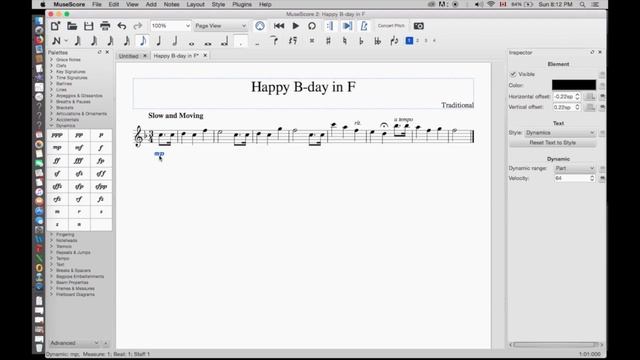
Task: Select the highlighted eighth note duration
Action: 142,41
